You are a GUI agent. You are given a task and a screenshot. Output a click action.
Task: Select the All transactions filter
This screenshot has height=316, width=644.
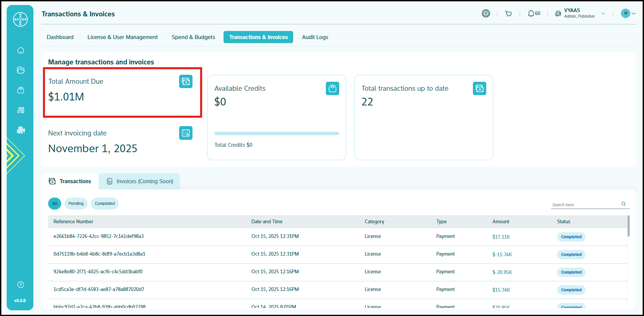click(x=55, y=204)
